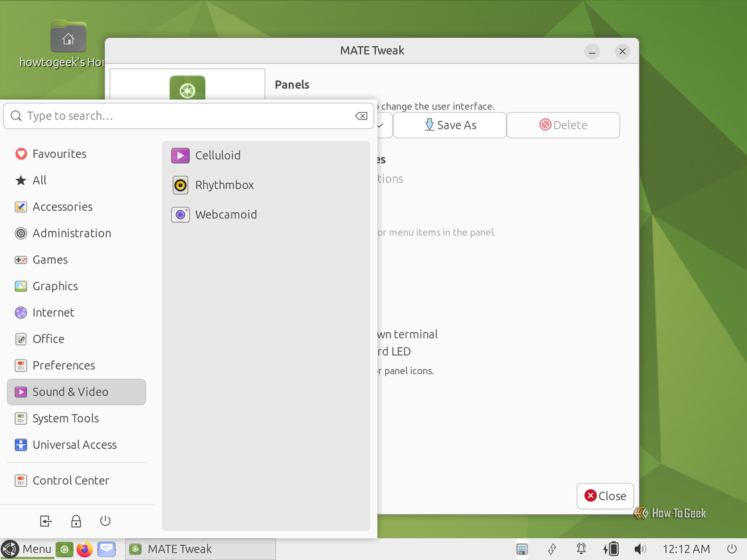Launch Firefox from the panel
Screen dimensions: 747x560
[85, 549]
